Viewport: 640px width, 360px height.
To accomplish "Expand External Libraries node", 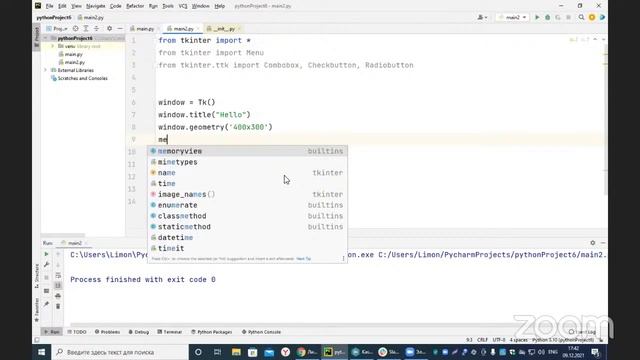I will coord(45,70).
